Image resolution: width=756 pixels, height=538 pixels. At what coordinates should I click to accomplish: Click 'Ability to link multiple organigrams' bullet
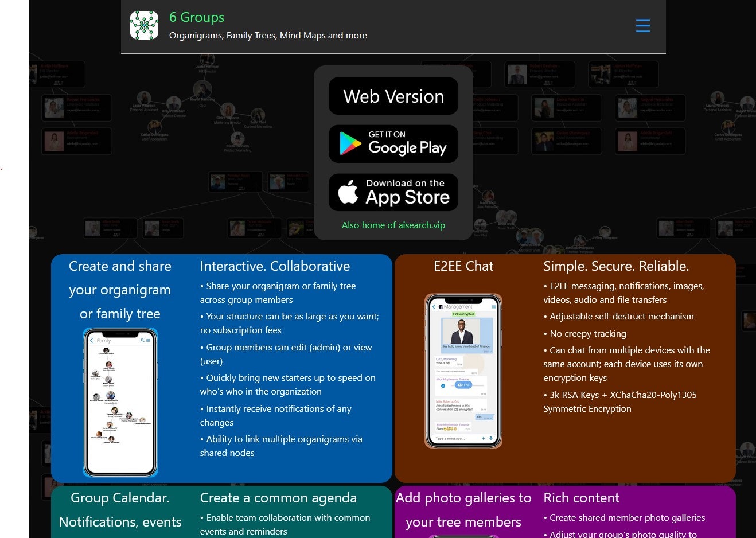(281, 446)
